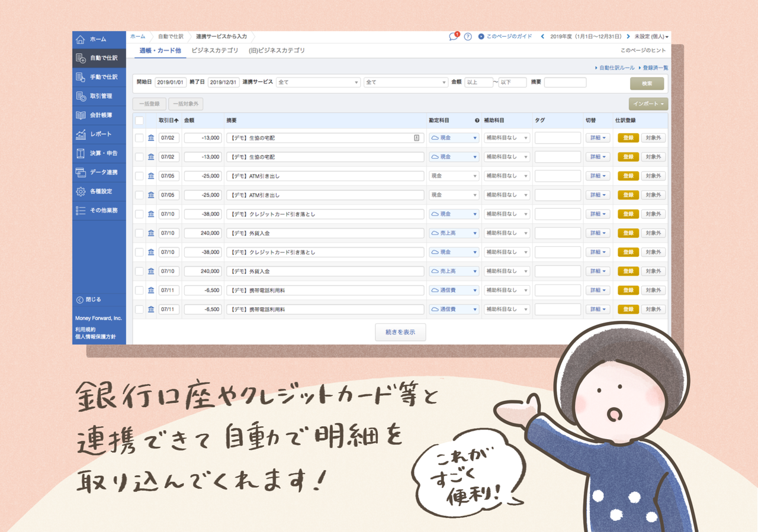Click the タグ input in first row

[x=558, y=138]
